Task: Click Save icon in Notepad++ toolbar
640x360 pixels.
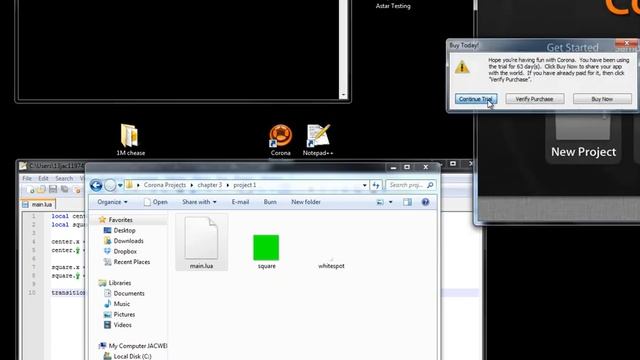Action: click(53, 189)
